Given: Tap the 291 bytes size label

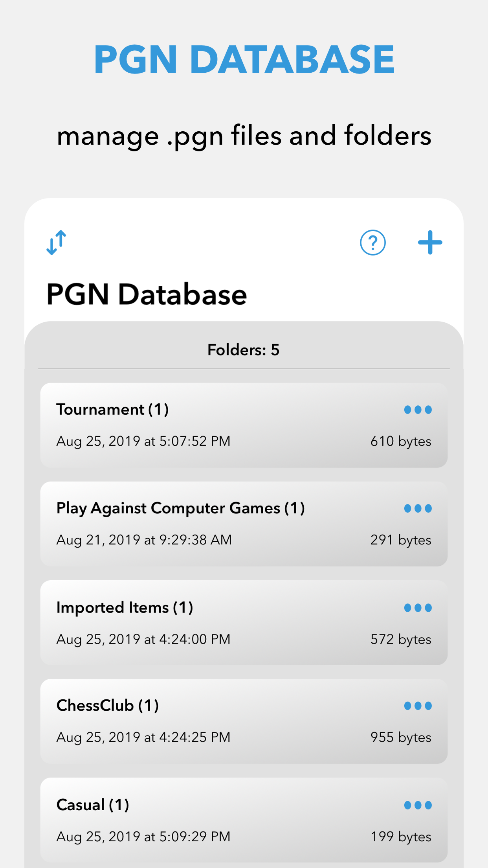Looking at the screenshot, I should click(x=401, y=540).
